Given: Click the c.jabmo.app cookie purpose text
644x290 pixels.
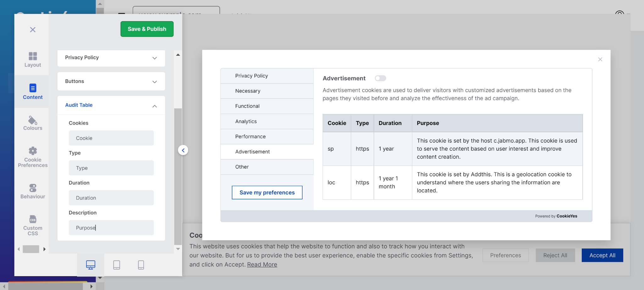Looking at the screenshot, I should click(497, 149).
